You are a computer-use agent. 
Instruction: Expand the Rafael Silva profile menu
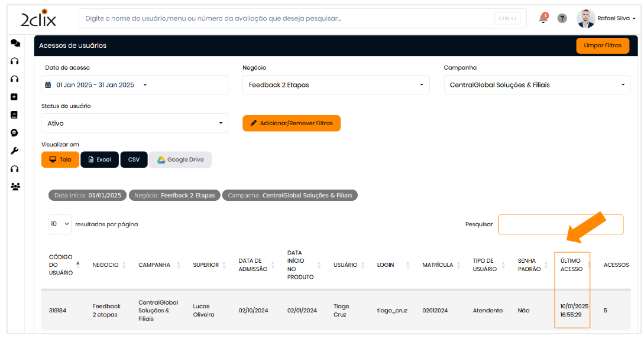pos(607,18)
